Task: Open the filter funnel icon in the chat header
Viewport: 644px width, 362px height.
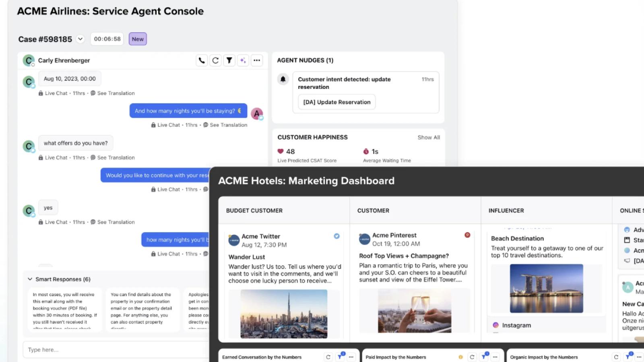Action: (x=229, y=60)
